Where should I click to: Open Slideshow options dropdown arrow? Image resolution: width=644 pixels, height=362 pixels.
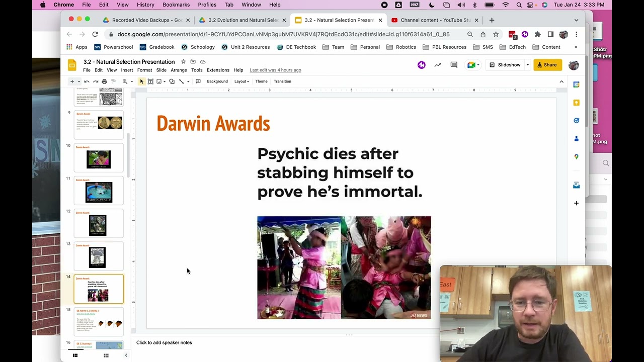pyautogui.click(x=527, y=65)
